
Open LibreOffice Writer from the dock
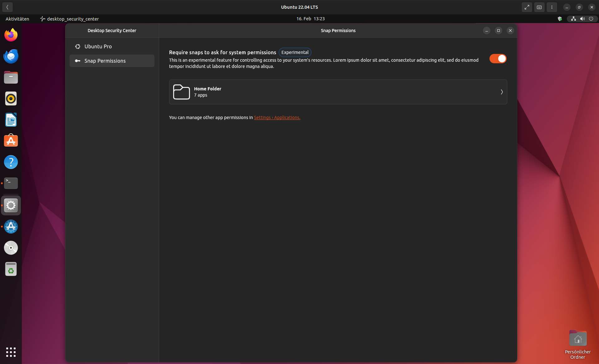11,120
